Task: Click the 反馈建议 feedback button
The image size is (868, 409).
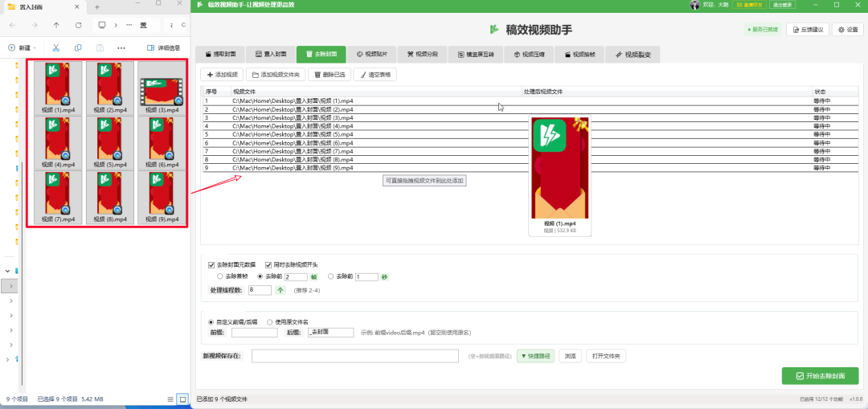Action: tap(809, 30)
